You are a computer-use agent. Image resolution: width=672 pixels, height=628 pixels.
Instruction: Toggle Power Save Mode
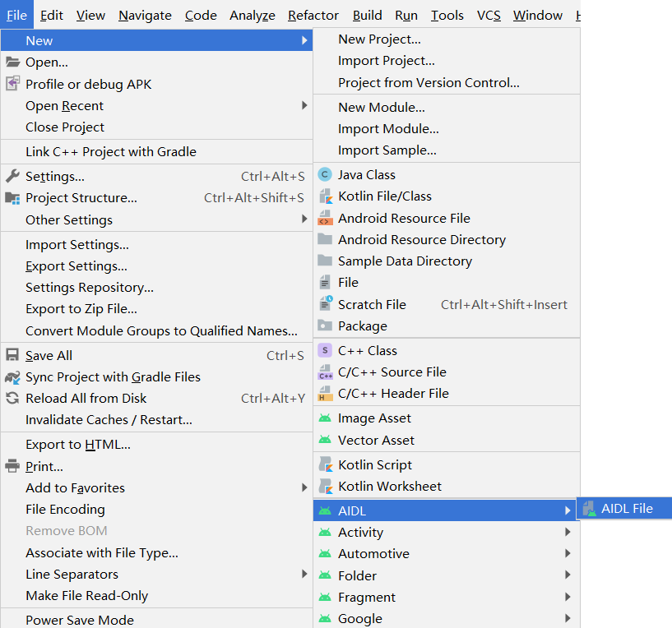(79, 620)
